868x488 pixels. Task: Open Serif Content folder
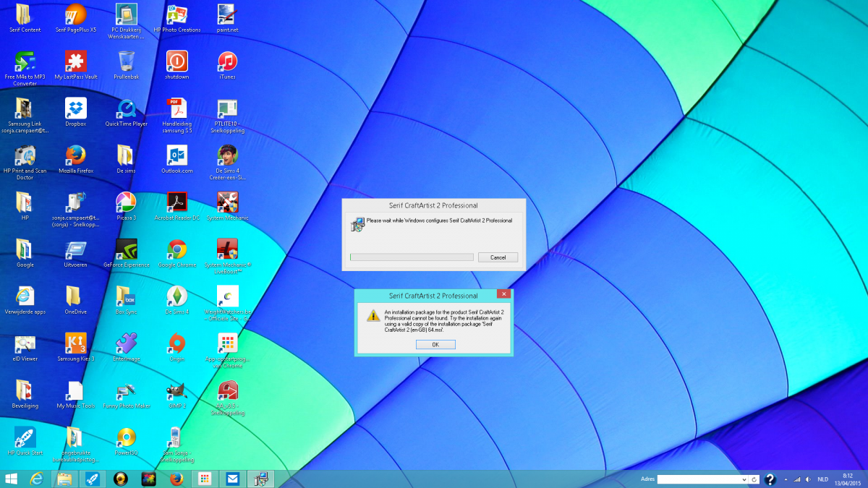pyautogui.click(x=25, y=19)
